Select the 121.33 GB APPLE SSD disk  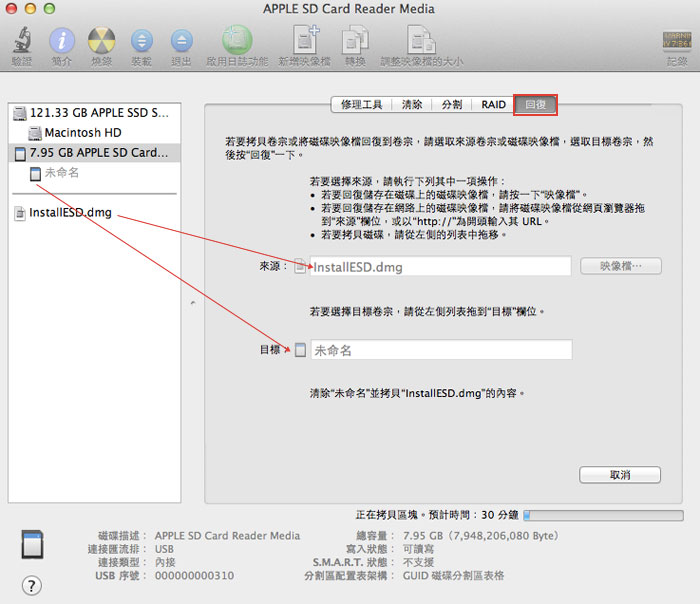point(94,113)
